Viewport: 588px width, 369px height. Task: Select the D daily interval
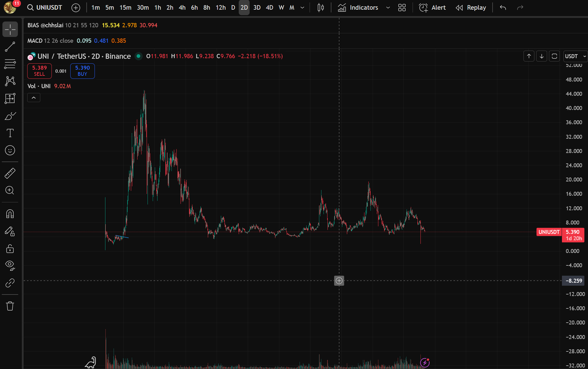pos(233,8)
